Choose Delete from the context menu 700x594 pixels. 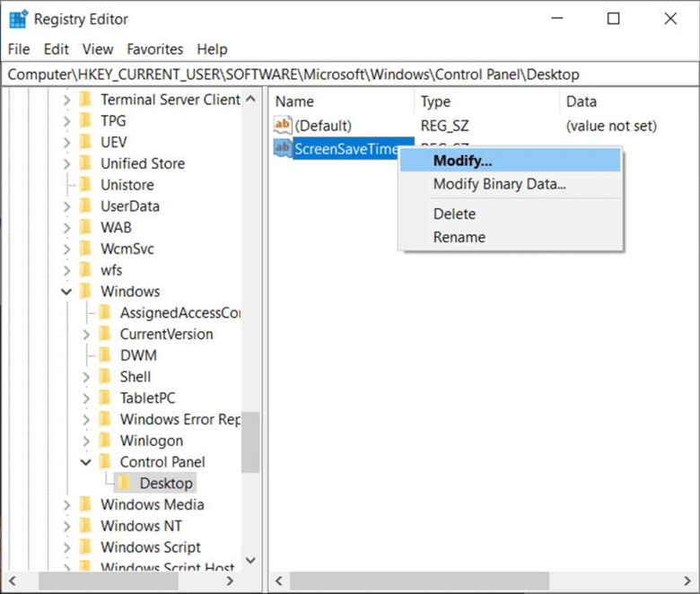(511, 214)
